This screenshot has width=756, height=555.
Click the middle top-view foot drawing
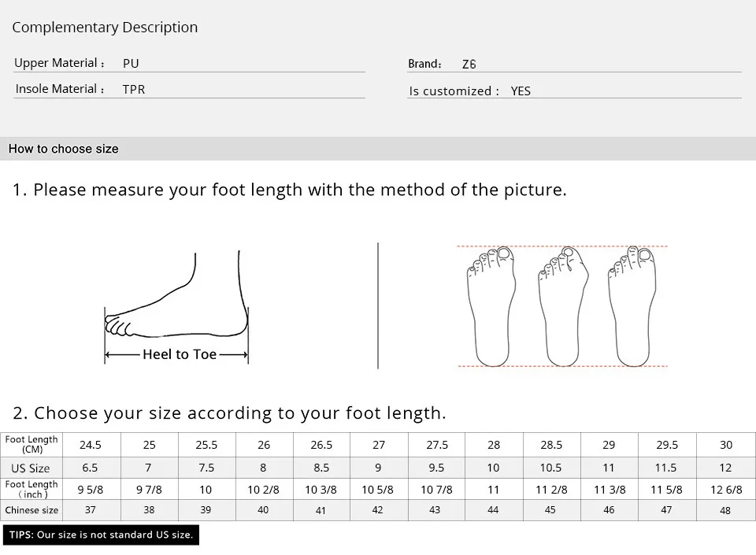(562, 306)
